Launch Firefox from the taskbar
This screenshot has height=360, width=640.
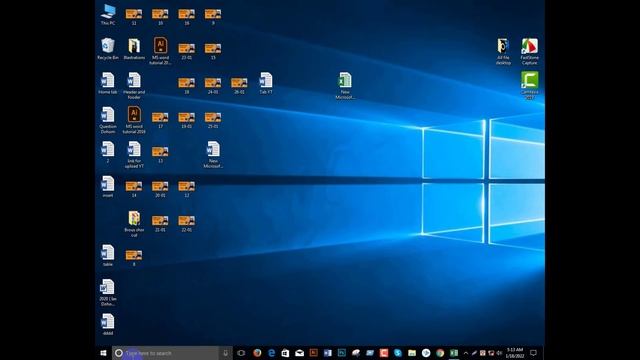(257, 353)
